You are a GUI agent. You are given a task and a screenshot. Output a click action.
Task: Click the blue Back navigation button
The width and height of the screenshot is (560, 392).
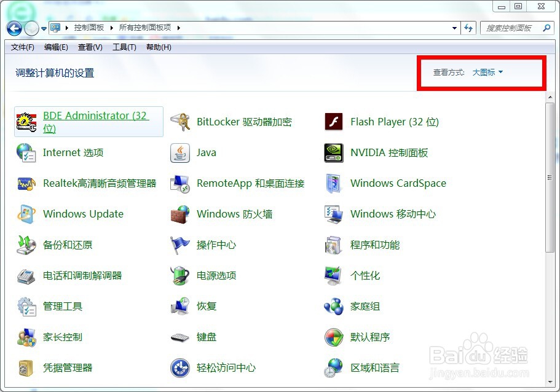[x=14, y=28]
